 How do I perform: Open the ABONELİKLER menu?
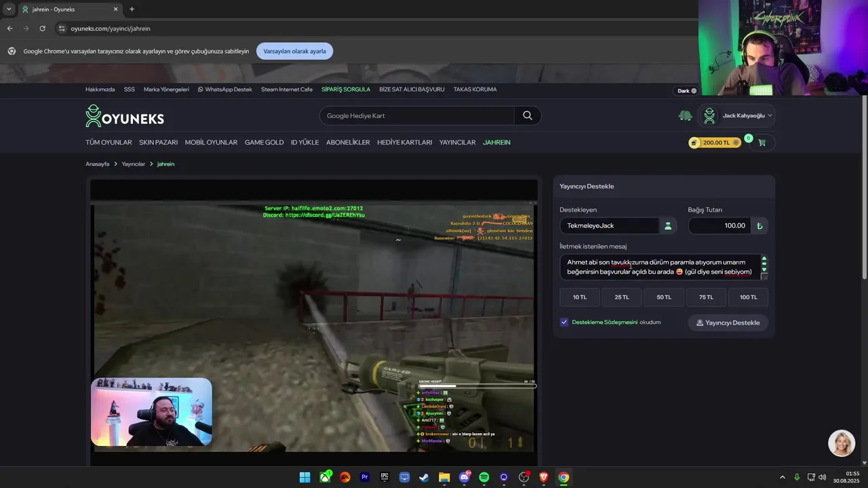coord(348,142)
